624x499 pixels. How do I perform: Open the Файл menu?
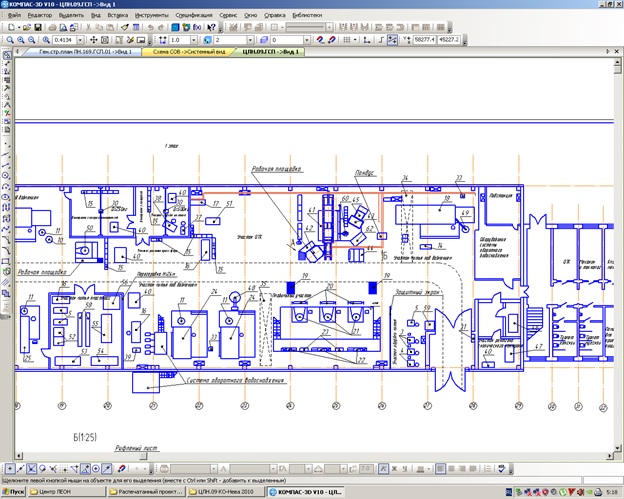pyautogui.click(x=14, y=15)
